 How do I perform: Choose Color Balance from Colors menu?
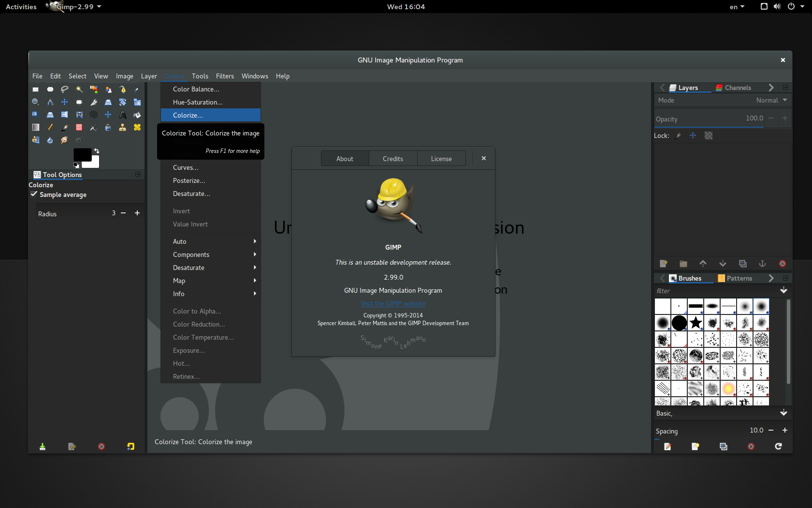tap(211, 89)
